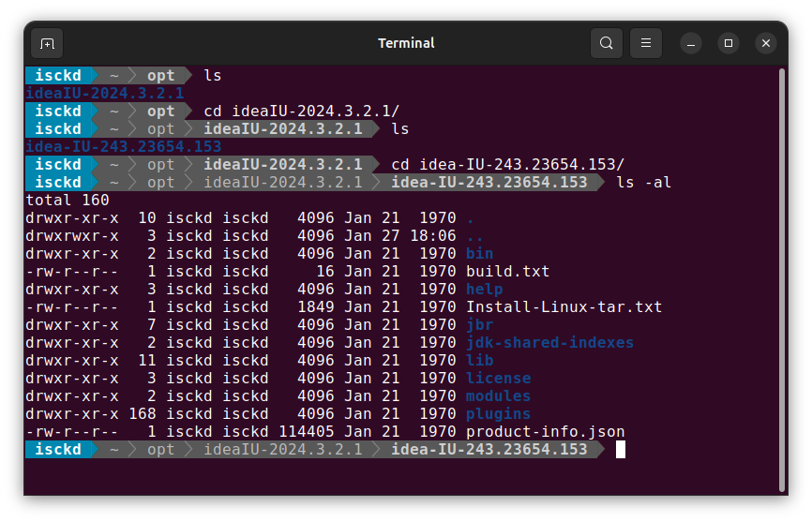Click the bin directory name
Viewport: 812px width, 522px height.
pyautogui.click(x=479, y=253)
